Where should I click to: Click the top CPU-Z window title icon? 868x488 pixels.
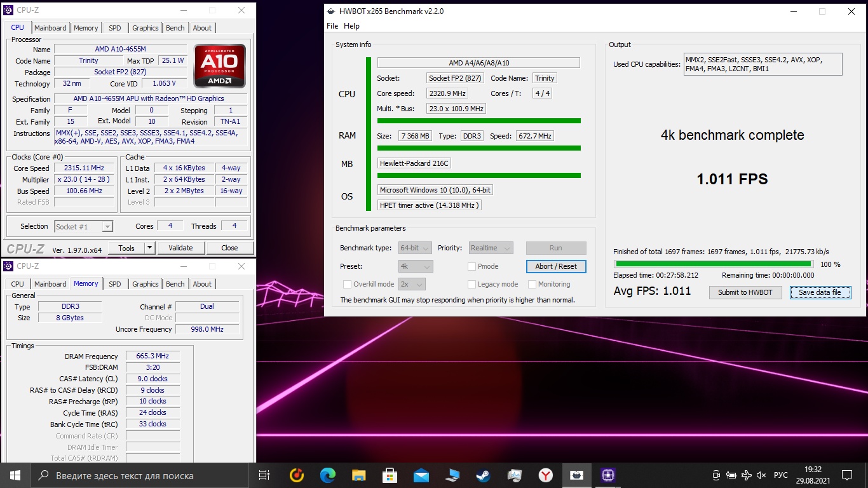pos(8,10)
